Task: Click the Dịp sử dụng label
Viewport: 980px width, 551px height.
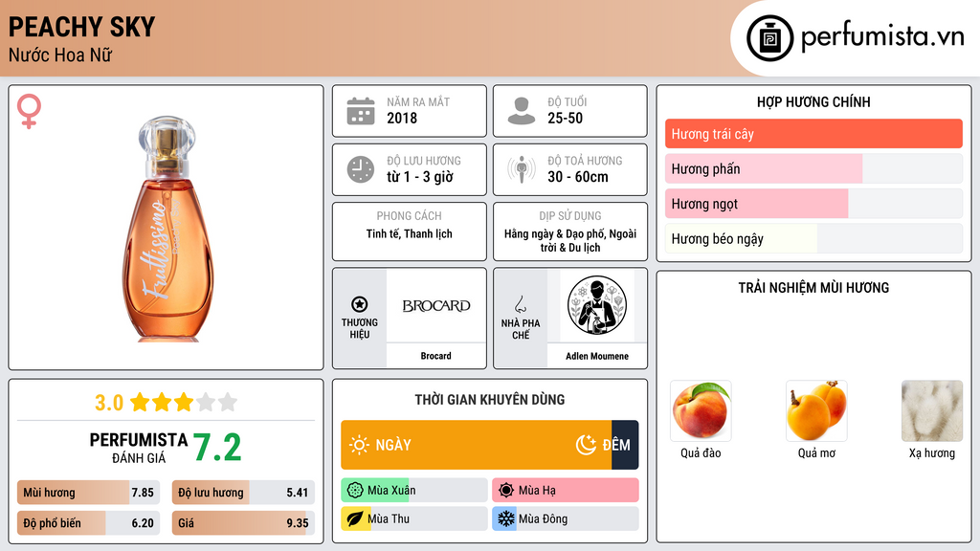Action: pos(570,215)
